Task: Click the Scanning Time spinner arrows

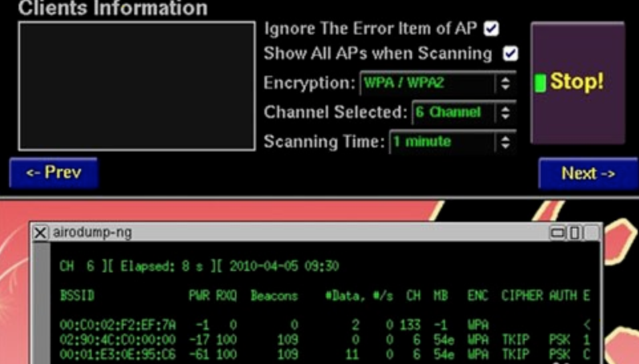Action: point(505,142)
